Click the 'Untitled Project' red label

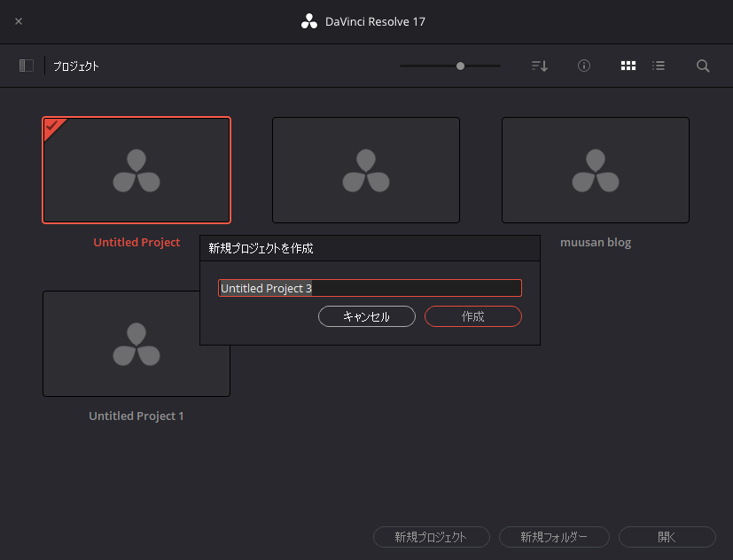[136, 242]
